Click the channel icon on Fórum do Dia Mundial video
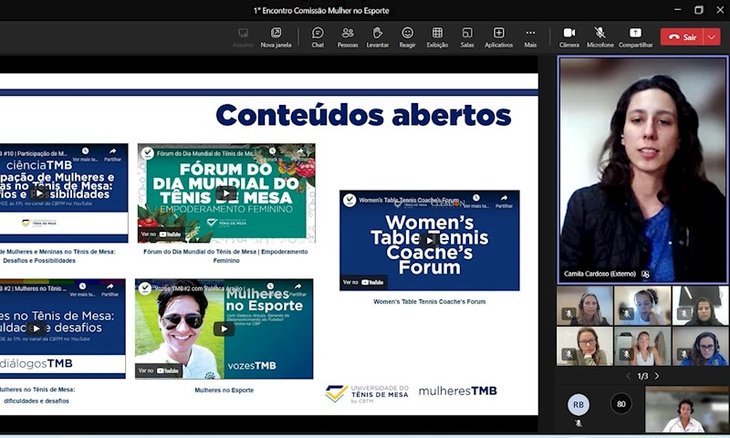 148,153
